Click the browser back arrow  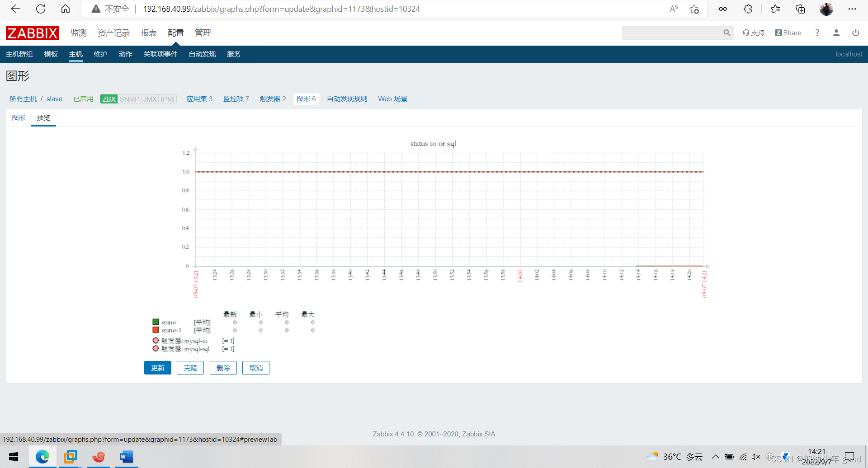[16, 9]
